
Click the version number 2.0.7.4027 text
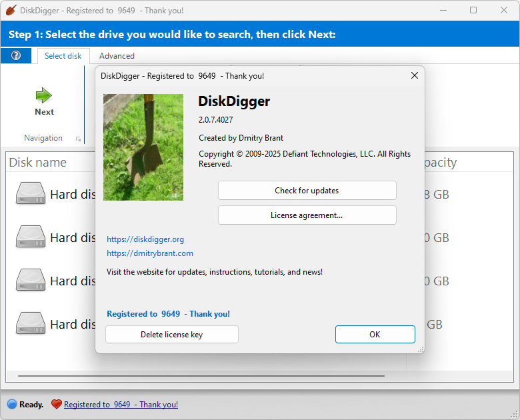[215, 120]
